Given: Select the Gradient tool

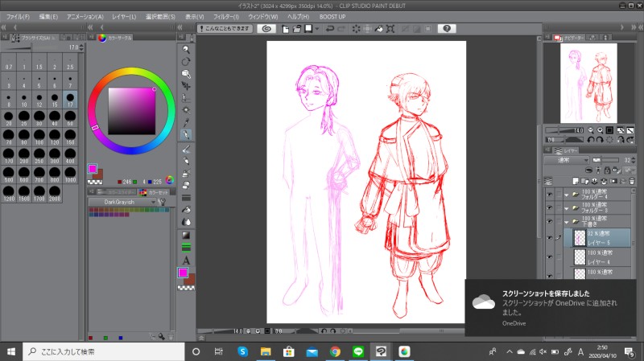Looking at the screenshot, I should [186, 234].
